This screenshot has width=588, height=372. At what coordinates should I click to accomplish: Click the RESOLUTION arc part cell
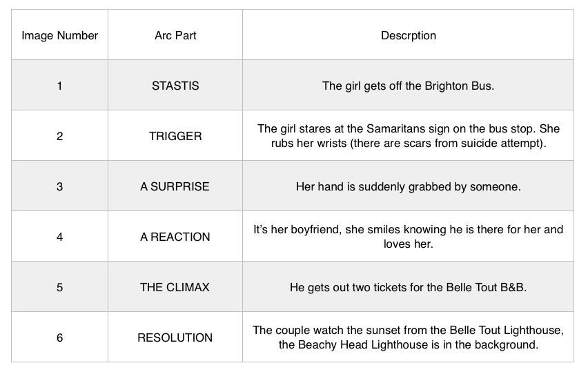(x=175, y=337)
